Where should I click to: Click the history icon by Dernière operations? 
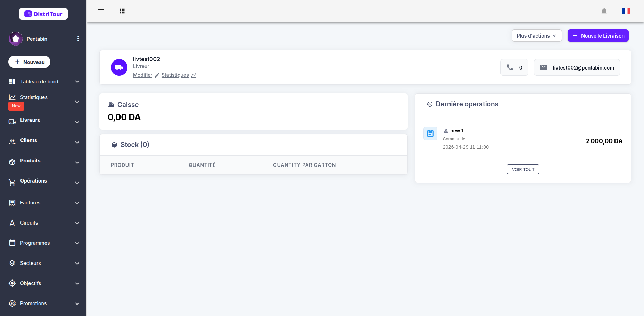point(430,104)
